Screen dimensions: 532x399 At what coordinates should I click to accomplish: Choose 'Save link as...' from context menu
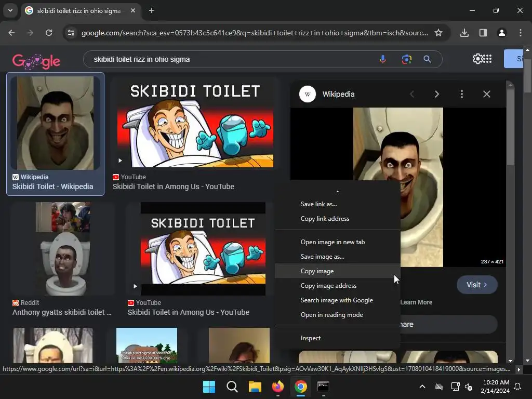338,204
